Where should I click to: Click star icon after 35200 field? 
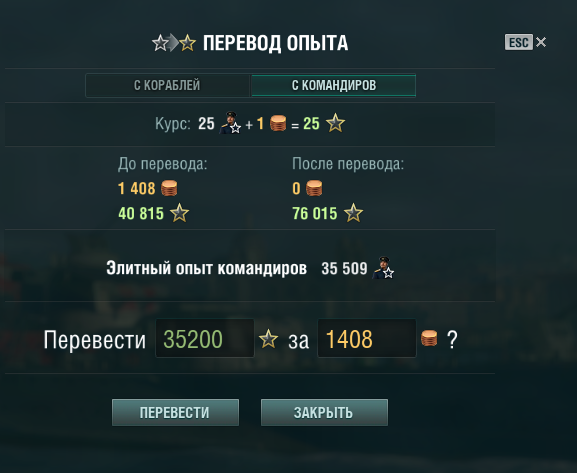pyautogui.click(x=268, y=339)
